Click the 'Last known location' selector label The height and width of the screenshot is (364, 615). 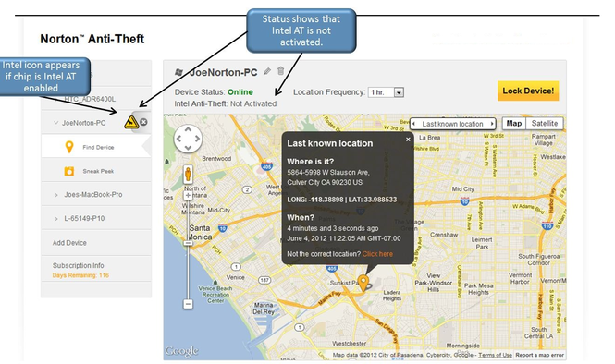[452, 124]
